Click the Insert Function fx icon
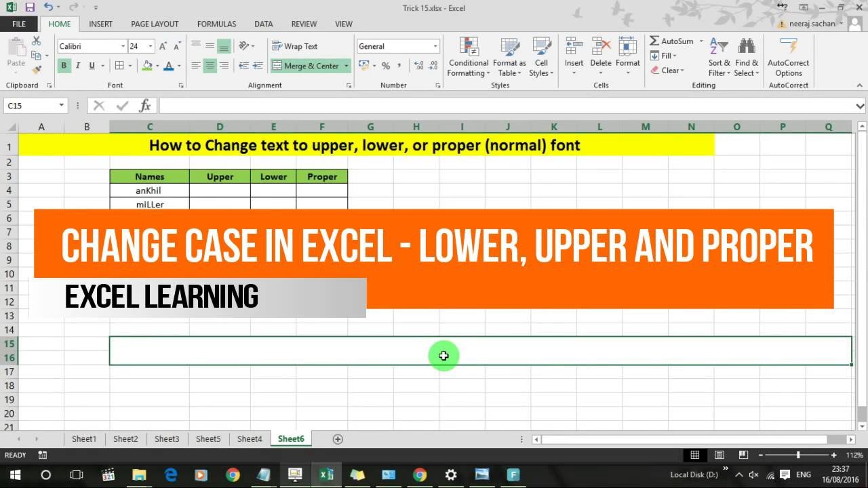Screen dimensions: 868x488 pyautogui.click(x=144, y=106)
